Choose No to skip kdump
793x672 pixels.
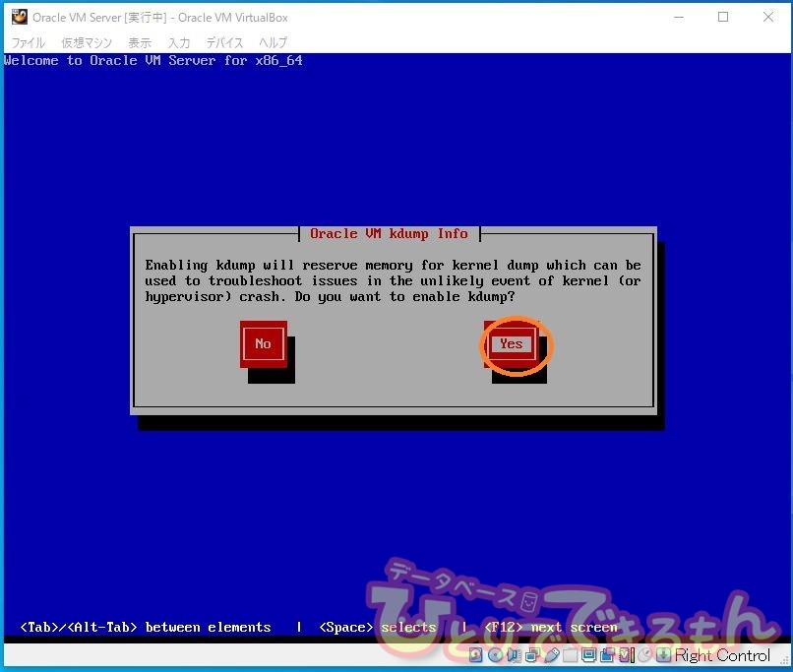(263, 343)
